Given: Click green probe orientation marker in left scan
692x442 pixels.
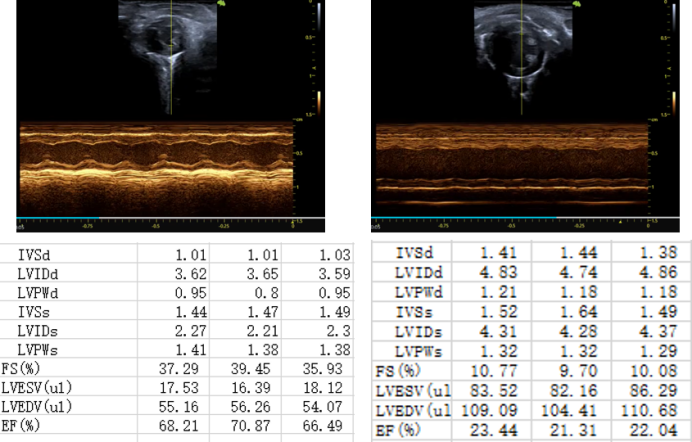Looking at the screenshot, I should (x=220, y=5).
